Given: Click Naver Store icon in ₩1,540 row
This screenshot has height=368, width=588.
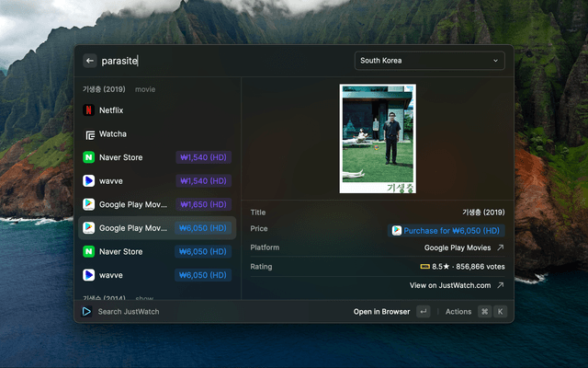Looking at the screenshot, I should tap(88, 157).
